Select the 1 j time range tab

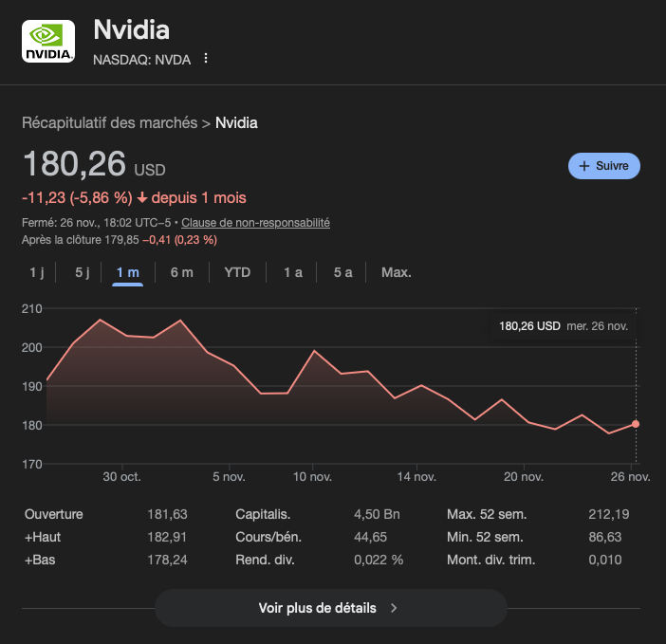[x=37, y=272]
